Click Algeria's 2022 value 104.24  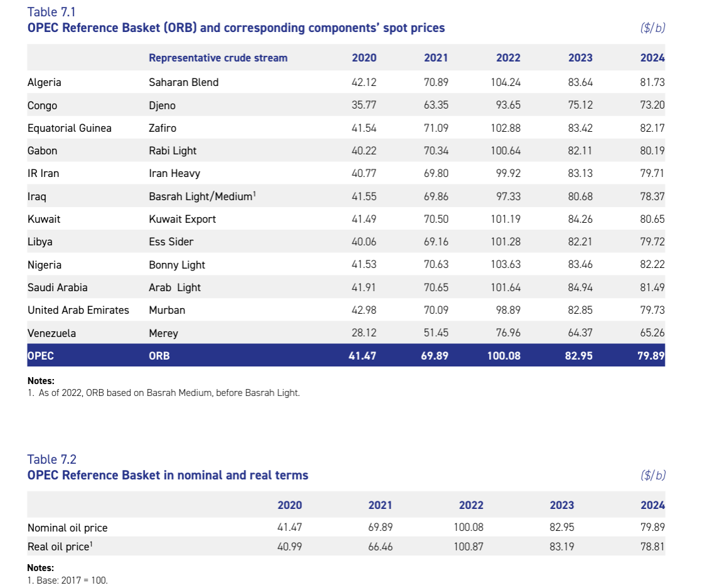tap(505, 82)
